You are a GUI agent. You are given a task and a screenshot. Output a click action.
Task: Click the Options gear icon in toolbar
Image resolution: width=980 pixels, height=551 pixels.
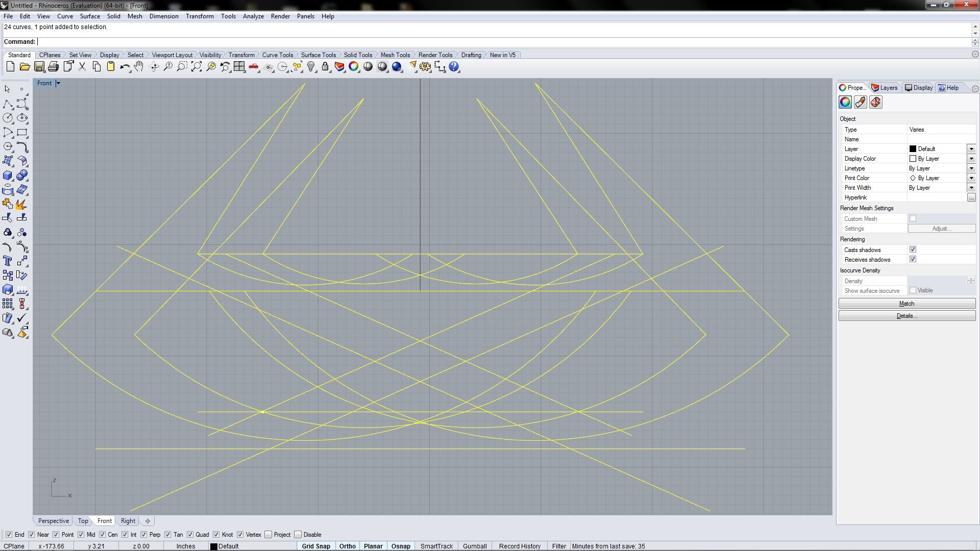(x=425, y=67)
